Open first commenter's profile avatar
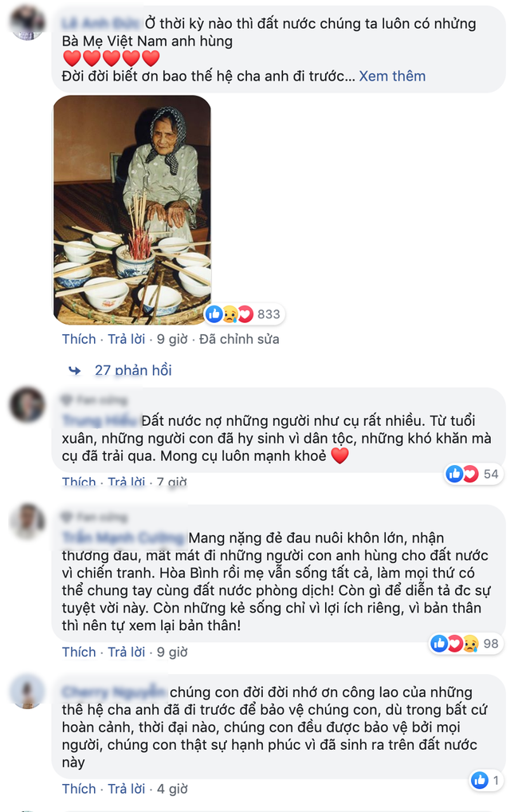518x812 pixels. (27, 23)
